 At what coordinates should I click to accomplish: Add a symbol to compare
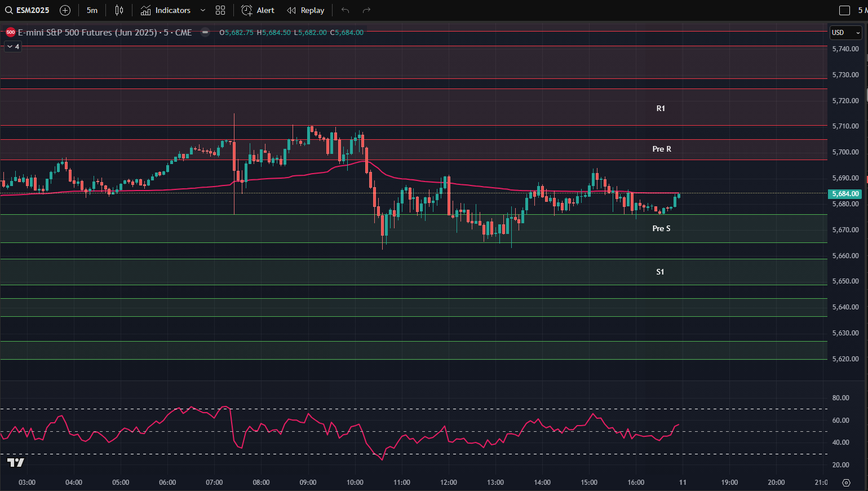point(65,10)
